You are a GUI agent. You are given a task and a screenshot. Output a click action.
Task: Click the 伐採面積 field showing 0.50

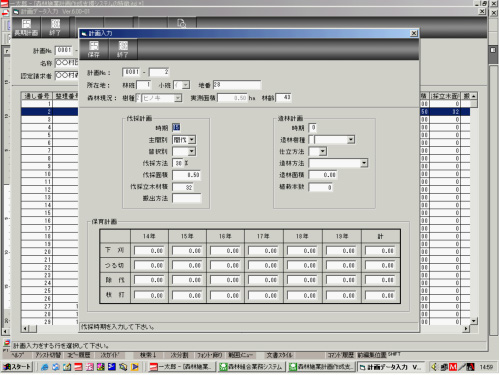click(186, 175)
